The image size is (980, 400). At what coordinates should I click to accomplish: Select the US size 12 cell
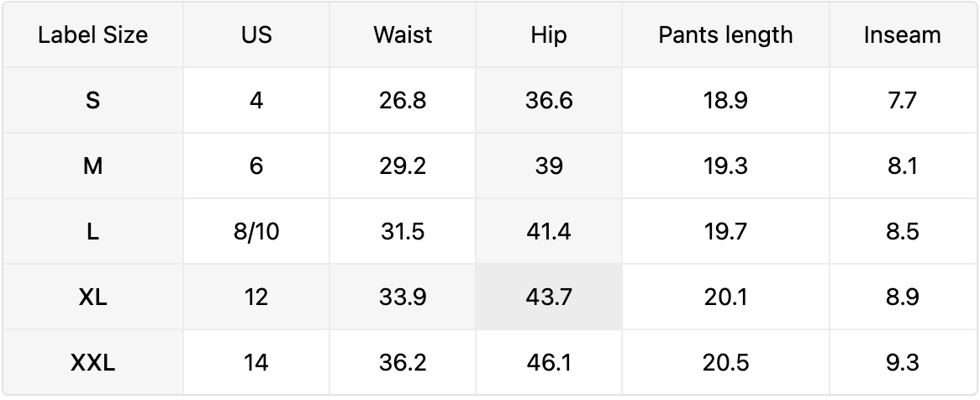256,297
